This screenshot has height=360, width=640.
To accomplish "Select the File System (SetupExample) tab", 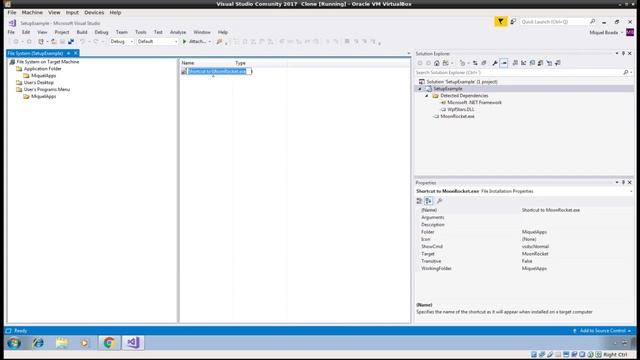I will [35, 53].
